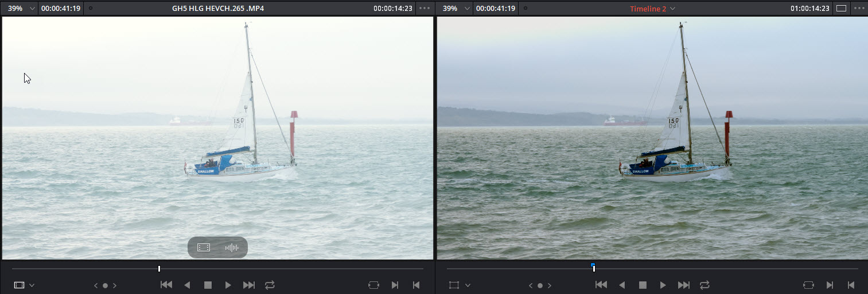Open timeline viewer 39% zoom dropdown

click(456, 9)
